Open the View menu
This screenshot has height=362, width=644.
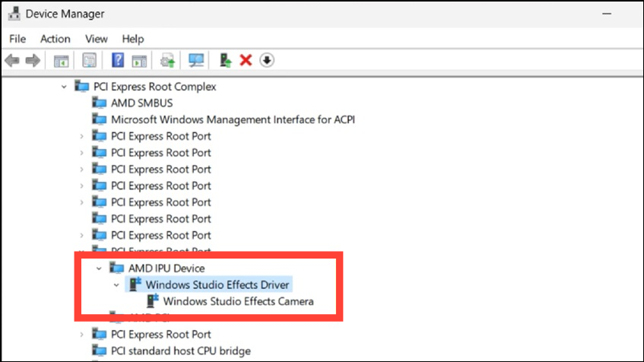point(96,39)
